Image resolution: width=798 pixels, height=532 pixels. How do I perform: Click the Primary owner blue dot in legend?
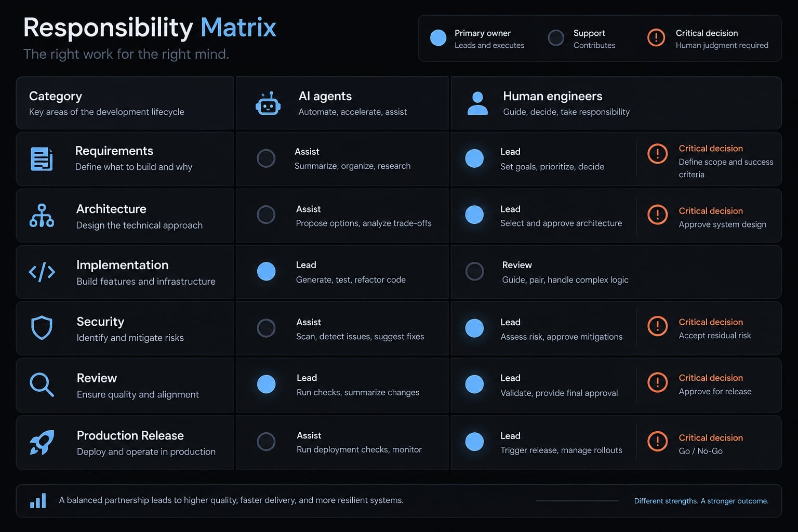click(438, 37)
